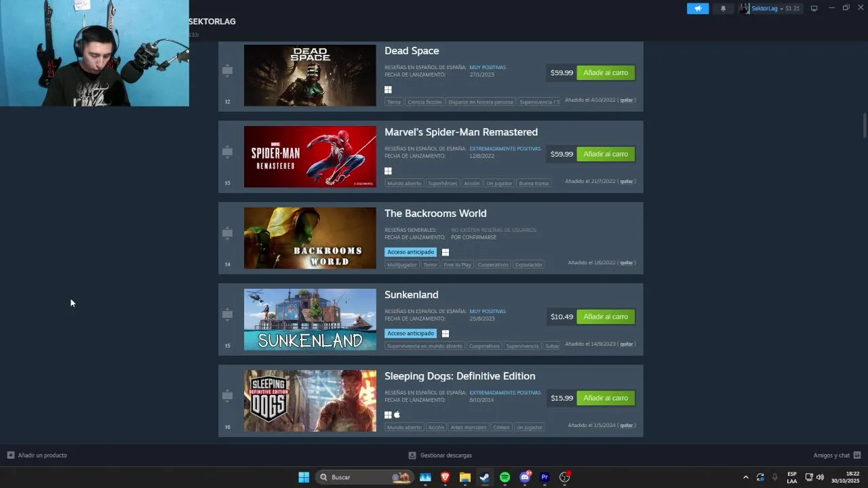Click the Sunkenland reorder handle

pos(227,314)
